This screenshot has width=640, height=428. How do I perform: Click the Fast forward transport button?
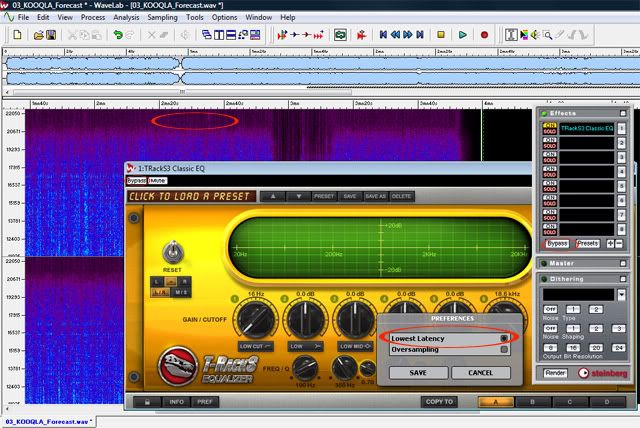pos(407,35)
